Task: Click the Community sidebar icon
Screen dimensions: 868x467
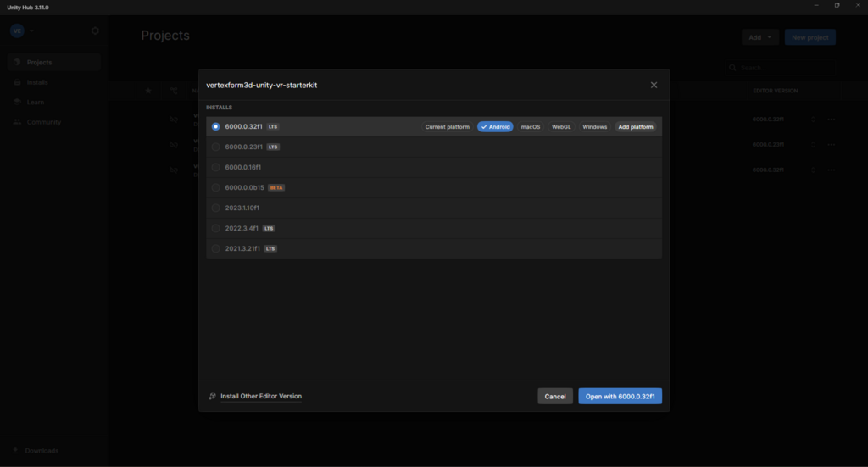Action: point(18,122)
